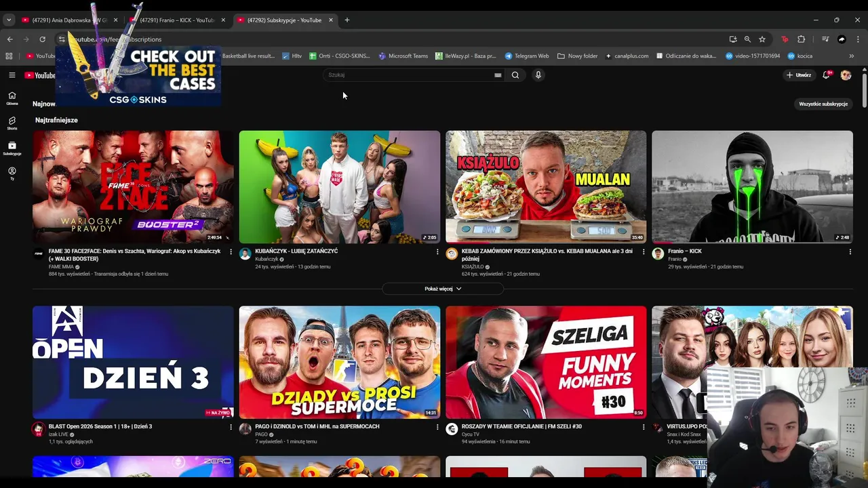Viewport: 868px width, 488px height.
Task: Expand the tab search dropdown arrow
Action: tap(9, 20)
